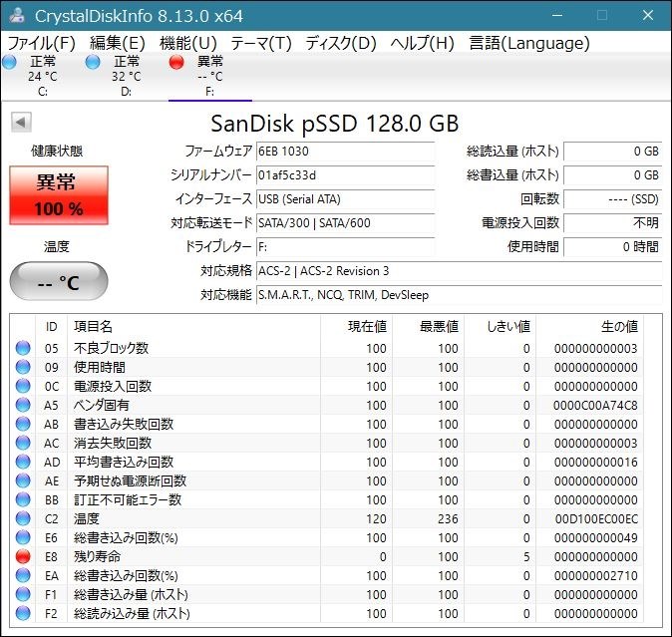672x637 pixels.
Task: Open the ディスク(D) menu
Action: pos(341,43)
